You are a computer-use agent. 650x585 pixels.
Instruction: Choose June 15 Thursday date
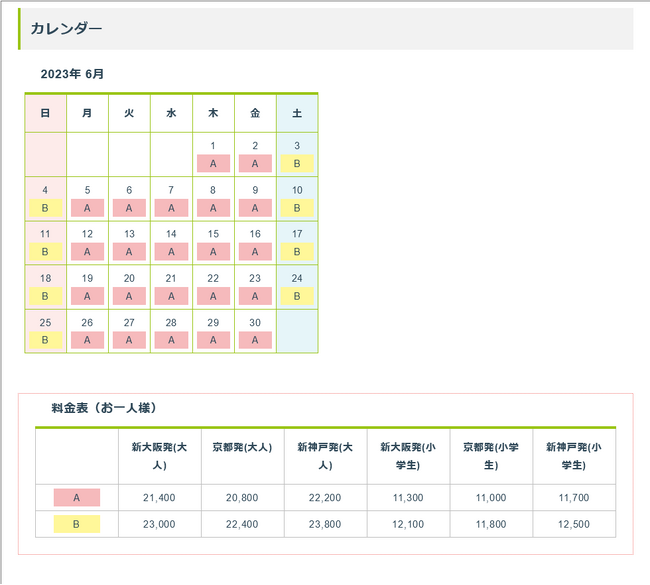click(x=213, y=243)
